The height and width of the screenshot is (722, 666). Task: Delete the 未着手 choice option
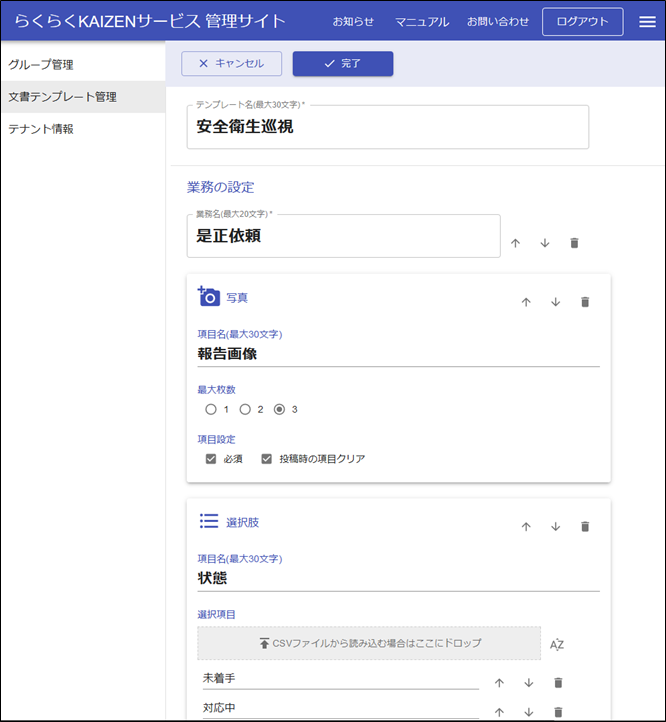point(558,683)
